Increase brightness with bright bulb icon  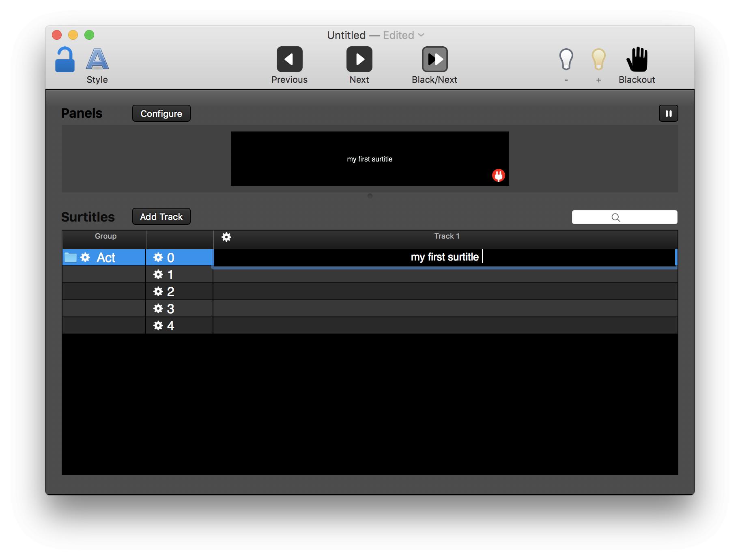[598, 60]
